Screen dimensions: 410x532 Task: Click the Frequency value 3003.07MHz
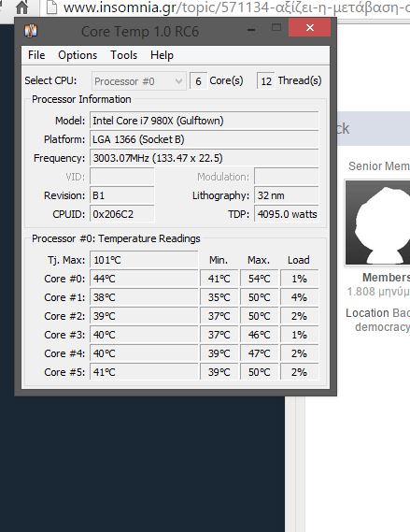(x=204, y=158)
